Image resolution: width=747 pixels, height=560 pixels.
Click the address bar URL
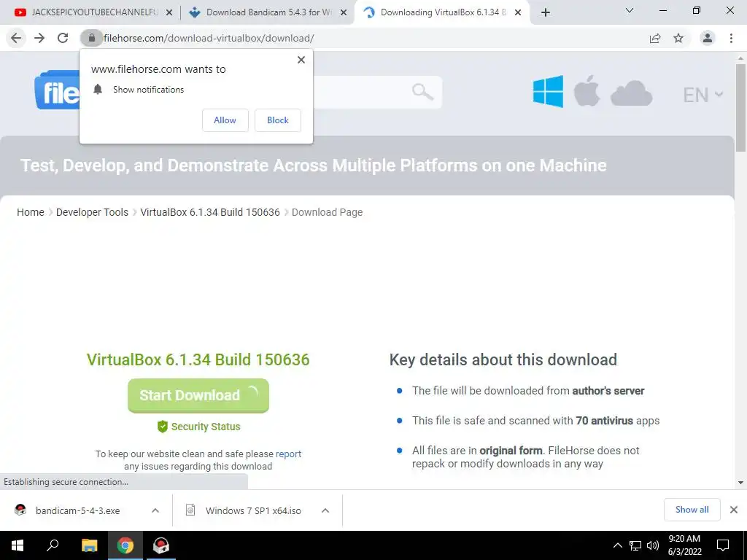pos(209,38)
